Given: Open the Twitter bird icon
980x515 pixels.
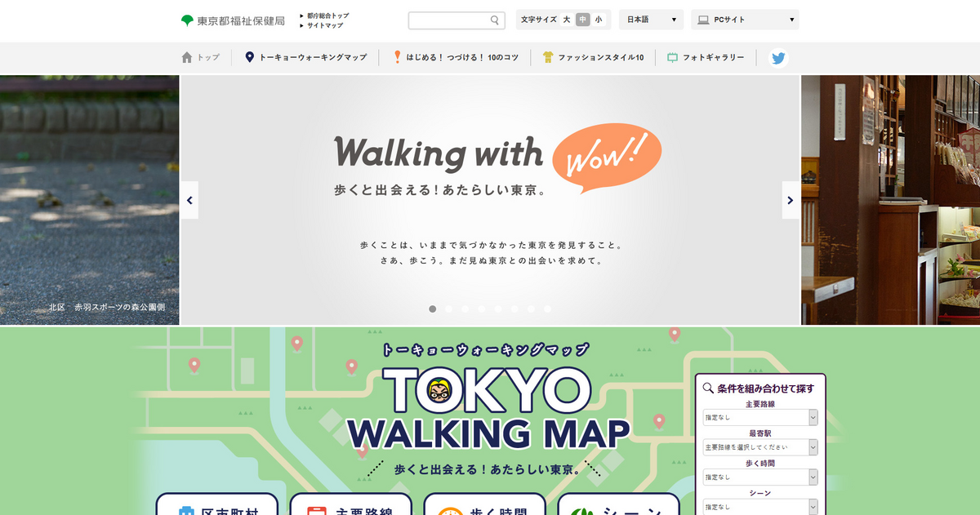Looking at the screenshot, I should [x=778, y=58].
